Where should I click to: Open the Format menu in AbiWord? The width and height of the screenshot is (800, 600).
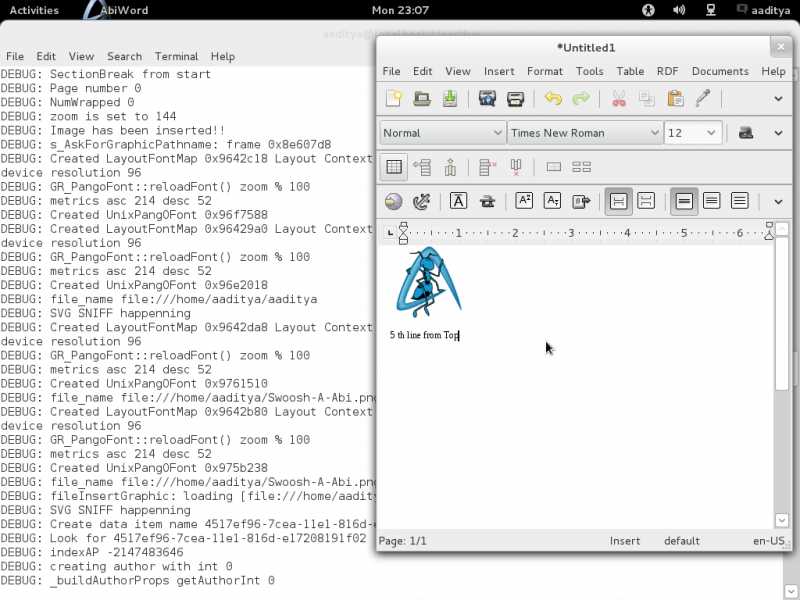tap(545, 71)
